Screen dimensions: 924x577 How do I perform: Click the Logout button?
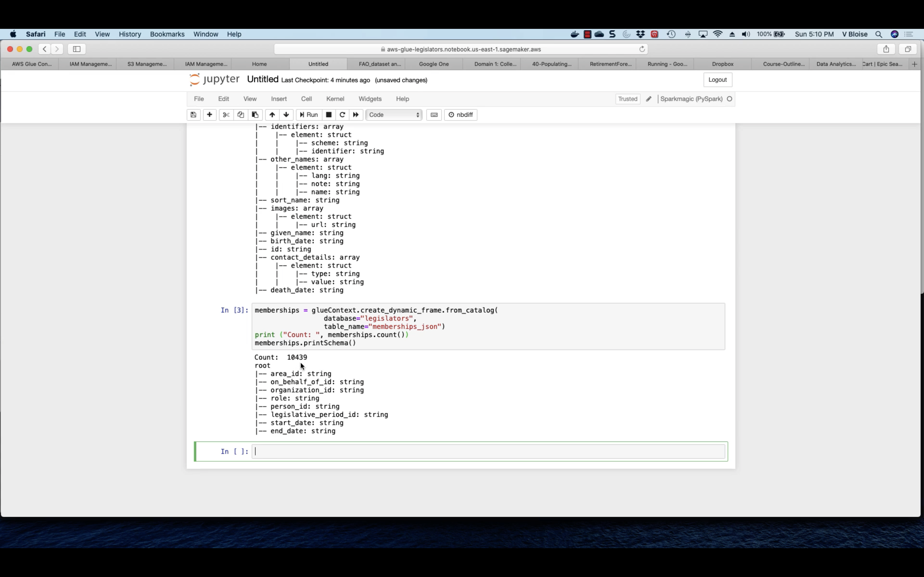(717, 80)
